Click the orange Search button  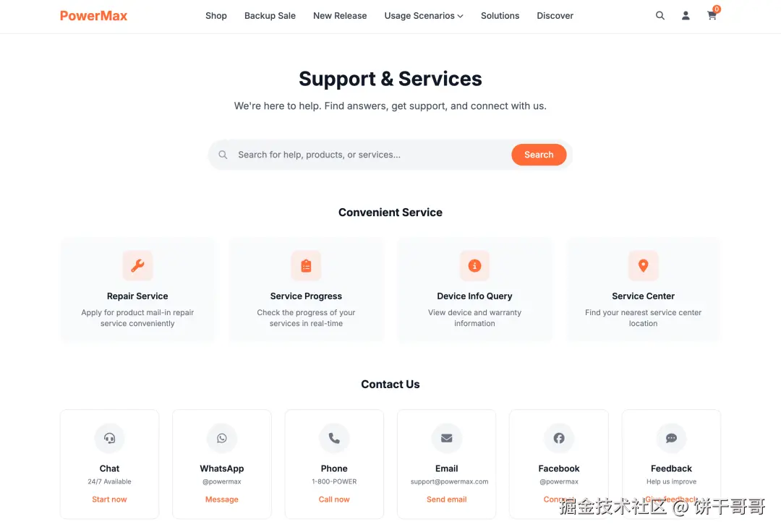539,155
